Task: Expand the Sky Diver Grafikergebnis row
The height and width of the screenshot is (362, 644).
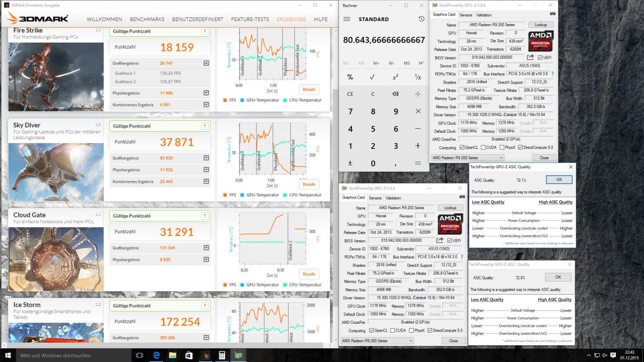Action: point(206,158)
